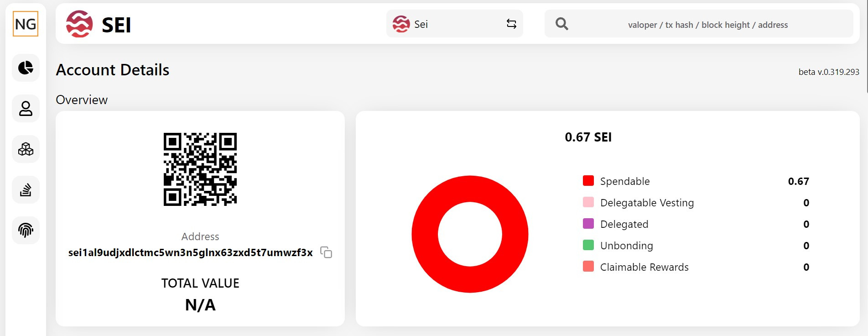The height and width of the screenshot is (336, 868).
Task: Open the fingerprint sidebar icon
Action: point(26,231)
